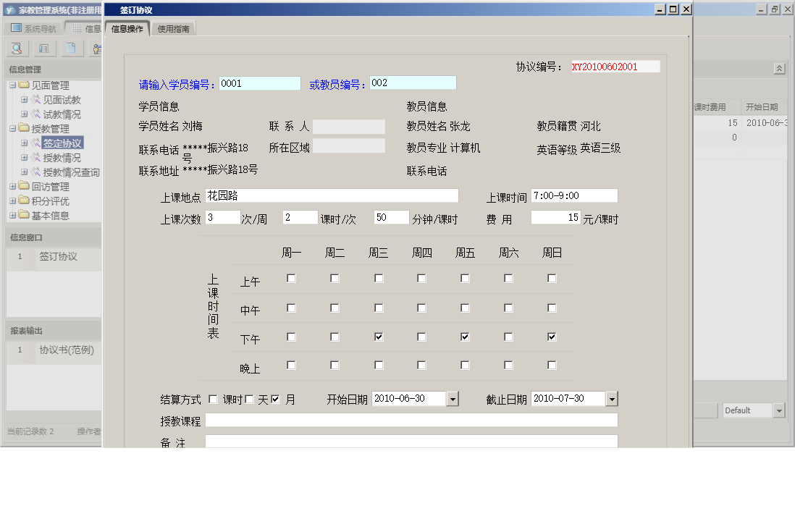795x532 pixels.
Task: Click the 上课地点 input field
Action: 332,195
